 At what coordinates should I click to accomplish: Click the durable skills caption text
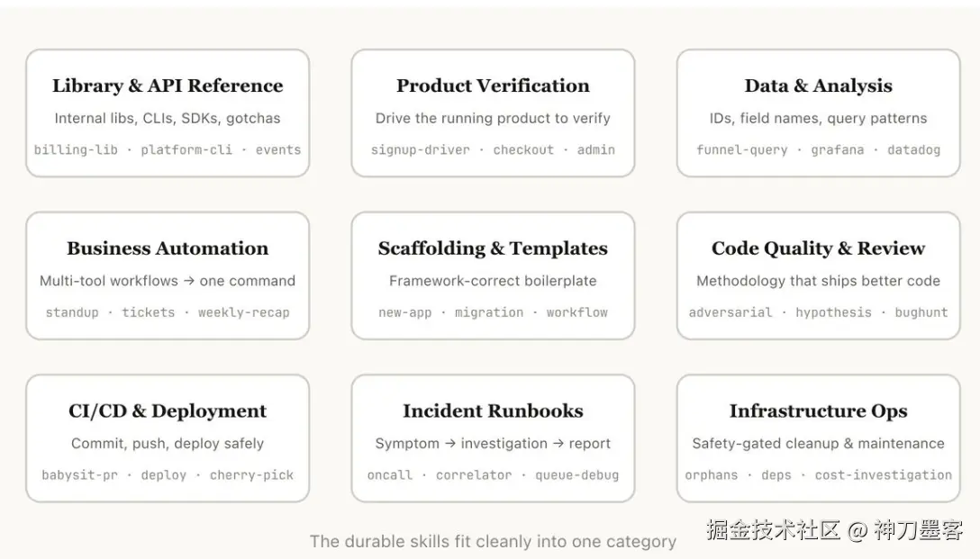[493, 541]
